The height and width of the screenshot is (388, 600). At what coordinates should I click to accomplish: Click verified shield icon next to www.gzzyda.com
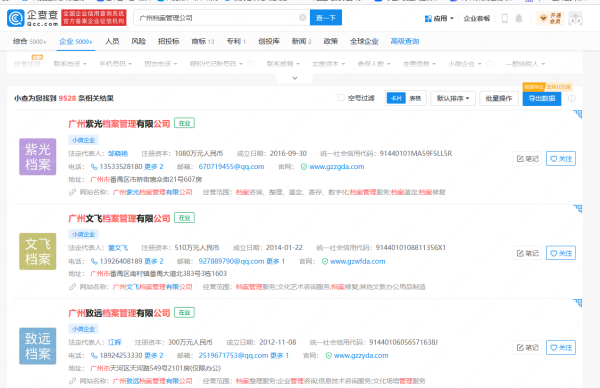coord(328,355)
